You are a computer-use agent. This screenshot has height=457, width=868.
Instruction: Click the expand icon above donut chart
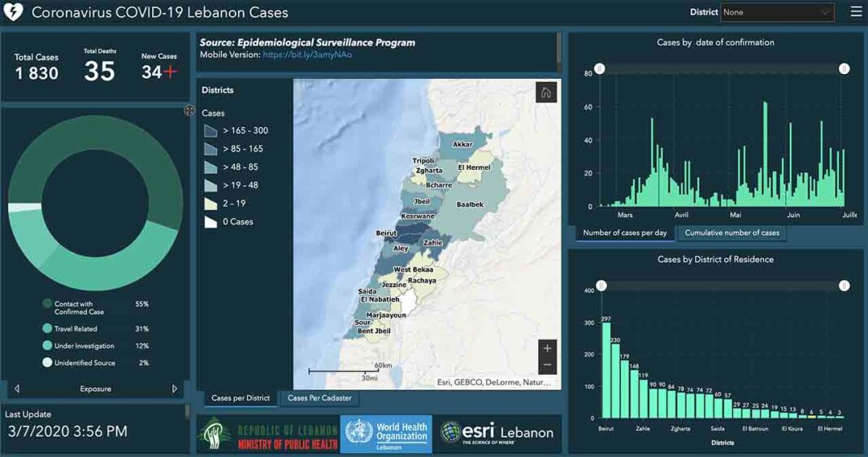pos(189,111)
